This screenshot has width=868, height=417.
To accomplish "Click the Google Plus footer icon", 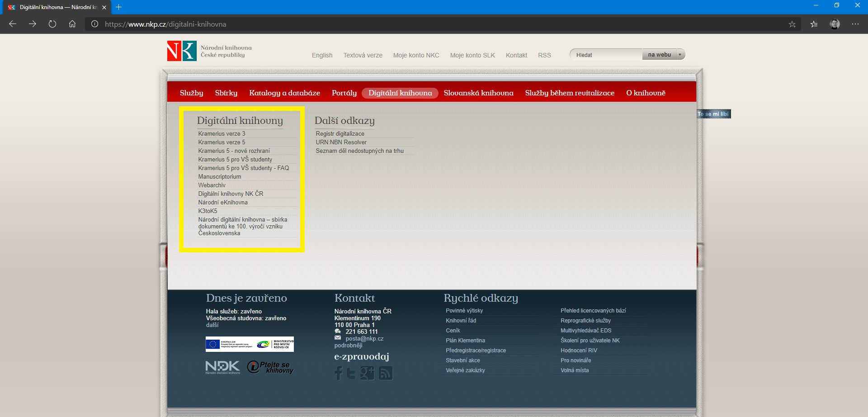I will 367,373.
